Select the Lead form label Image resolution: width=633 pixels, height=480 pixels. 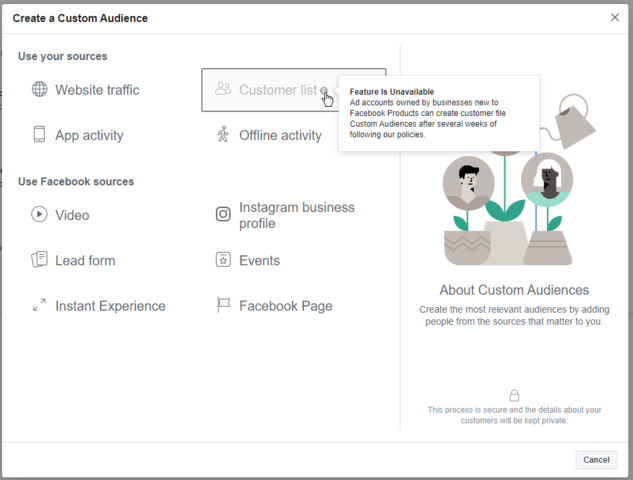[x=85, y=260]
